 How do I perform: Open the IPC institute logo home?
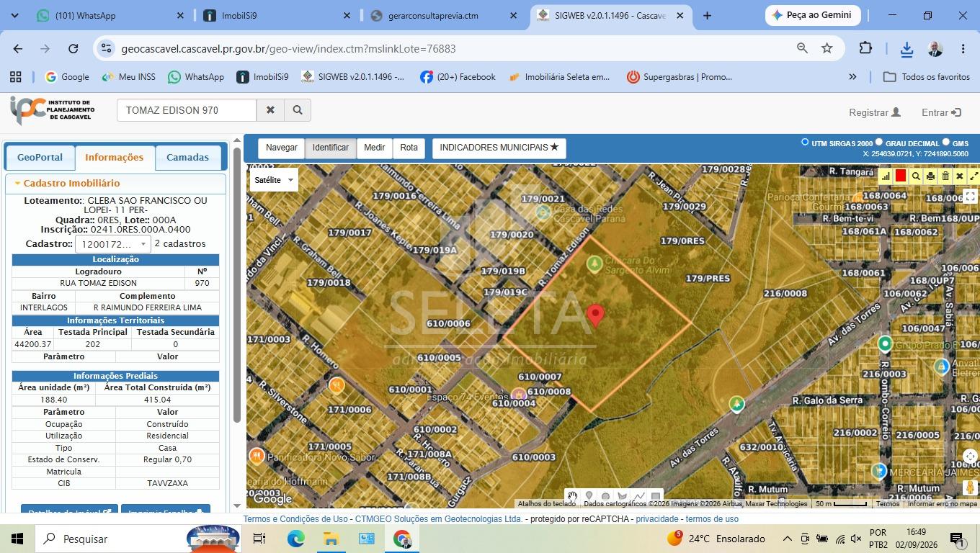click(x=52, y=110)
